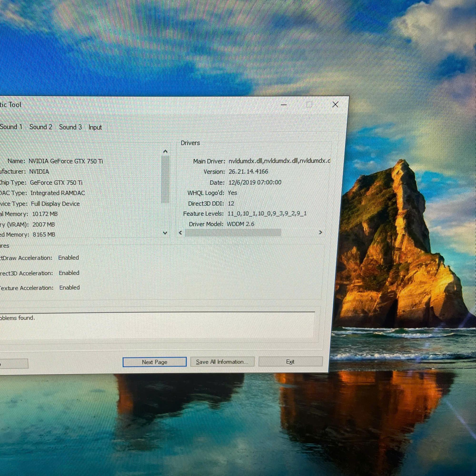The width and height of the screenshot is (476, 476).
Task: Click the device list scroll-down arrow
Action: point(165,233)
